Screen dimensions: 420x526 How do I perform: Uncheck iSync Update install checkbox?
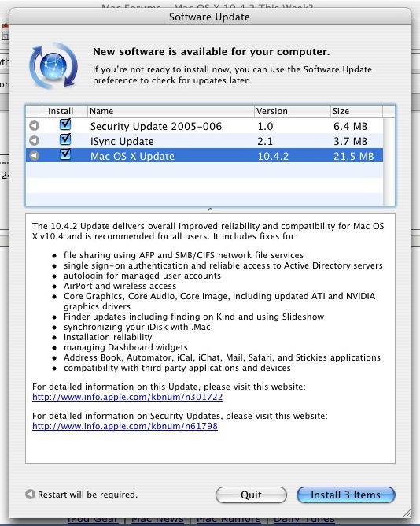[x=65, y=139]
